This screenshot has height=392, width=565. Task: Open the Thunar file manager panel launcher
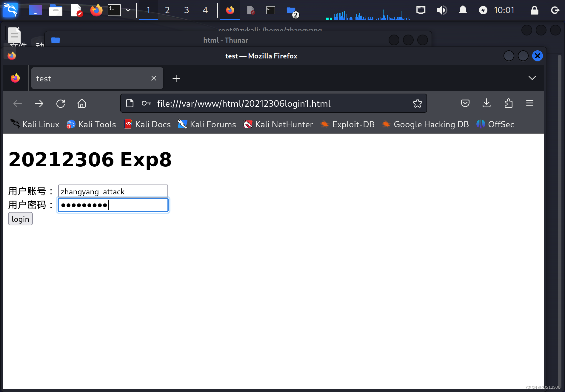pyautogui.click(x=56, y=10)
